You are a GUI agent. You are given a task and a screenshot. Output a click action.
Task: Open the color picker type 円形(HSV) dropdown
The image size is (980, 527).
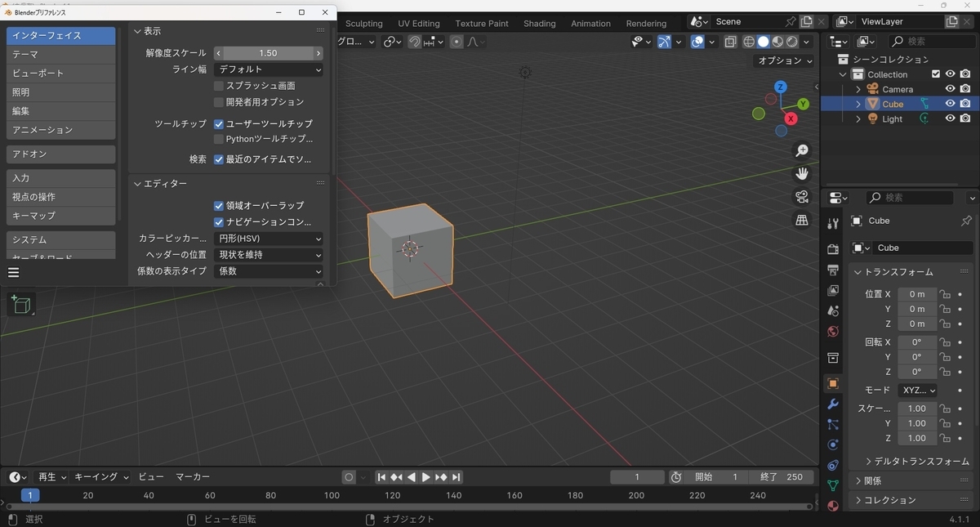point(269,239)
